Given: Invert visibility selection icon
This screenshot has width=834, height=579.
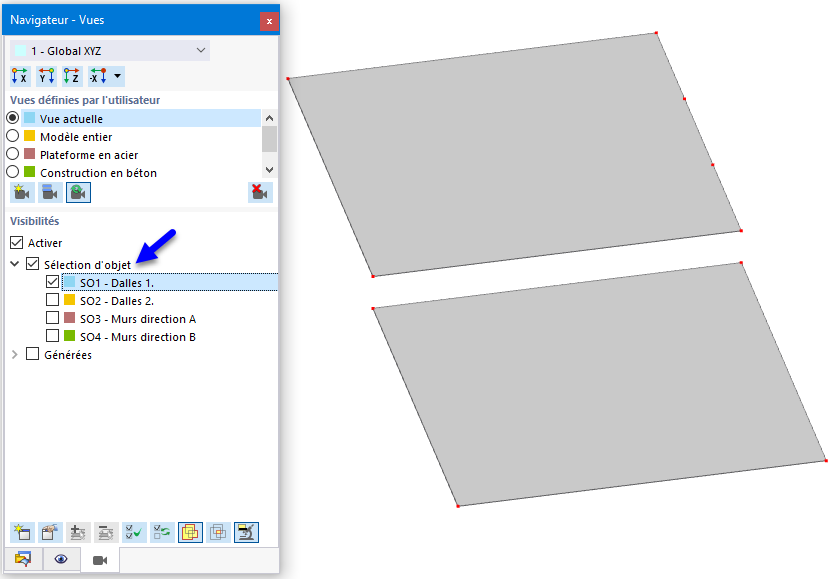Looking at the screenshot, I should 162,532.
